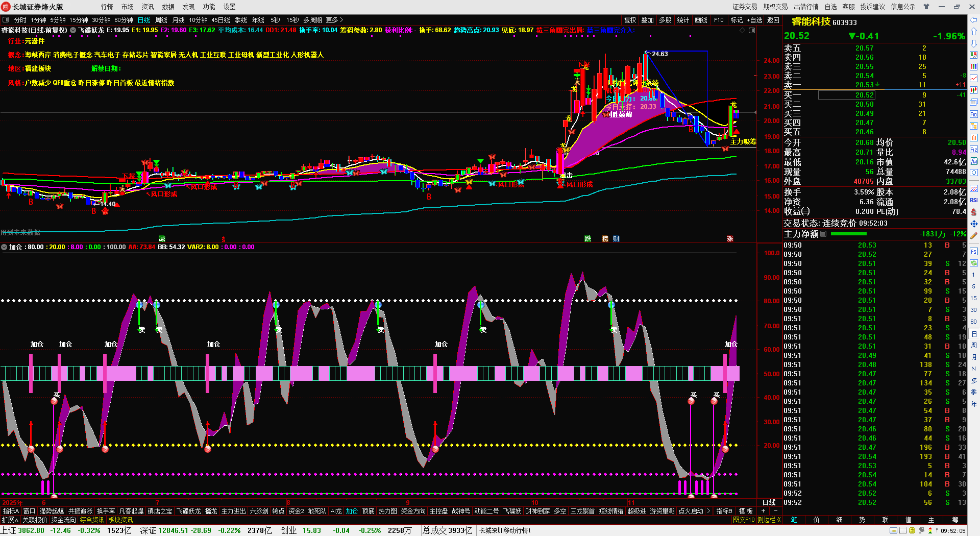
Task: Click the shirt skin icon in title bar
Action: [x=926, y=7]
